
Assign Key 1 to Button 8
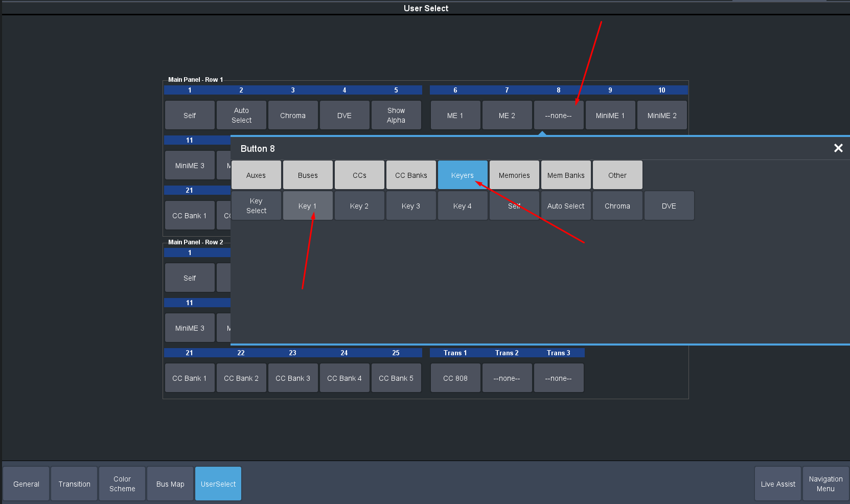pyautogui.click(x=307, y=206)
